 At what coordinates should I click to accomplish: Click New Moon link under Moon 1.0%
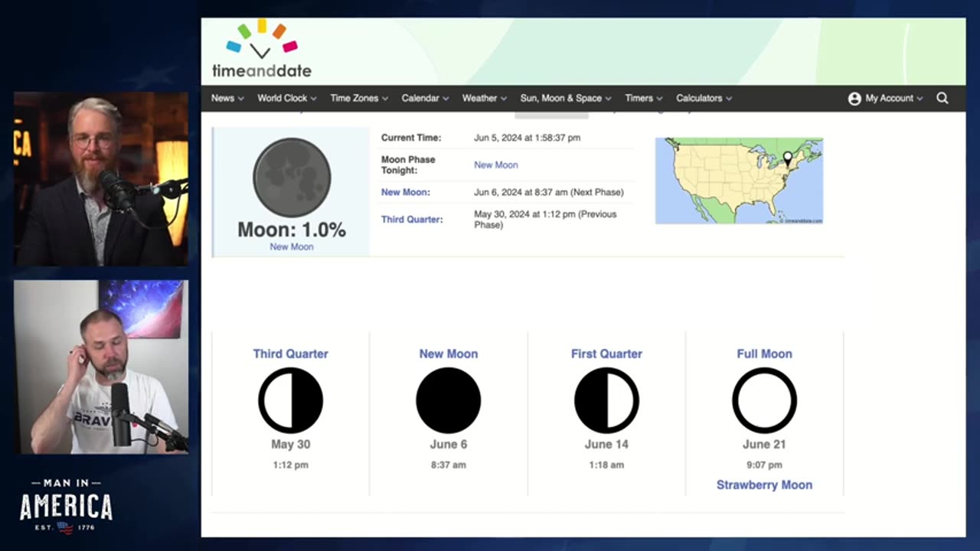[292, 246]
